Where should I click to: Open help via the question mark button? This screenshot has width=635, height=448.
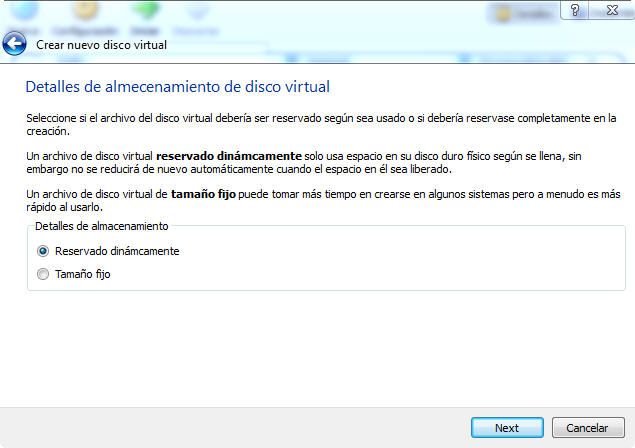pos(575,10)
